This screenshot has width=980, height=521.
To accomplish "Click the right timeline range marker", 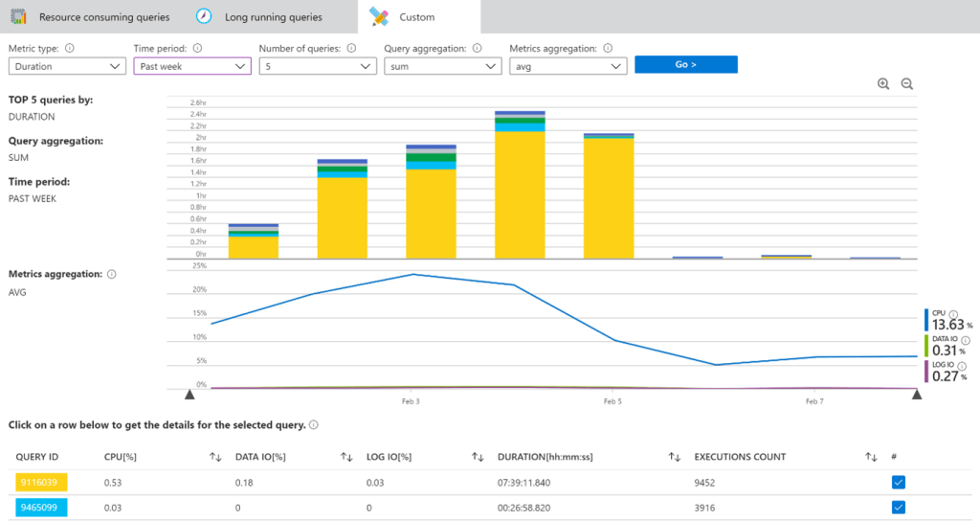I will [916, 394].
